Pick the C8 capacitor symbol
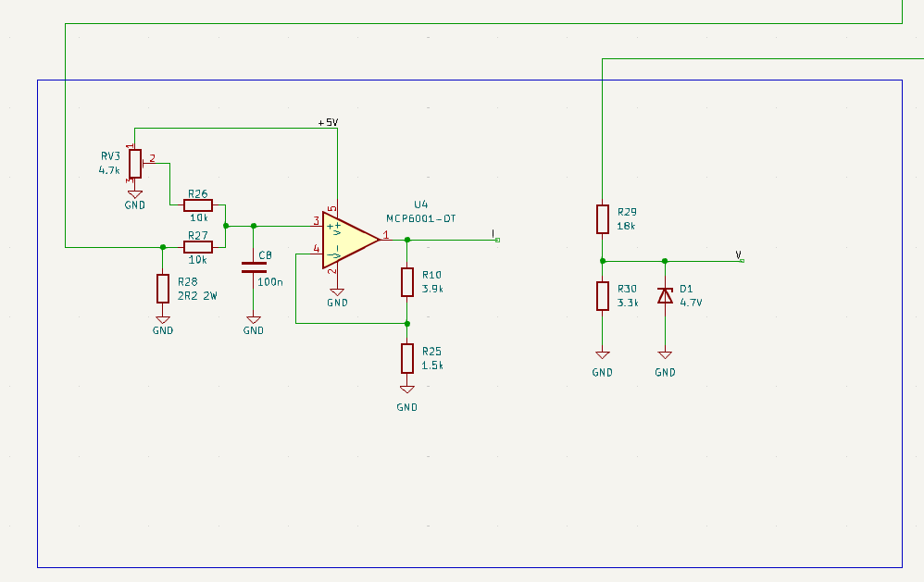Viewport: 924px width, 582px height. click(254, 267)
